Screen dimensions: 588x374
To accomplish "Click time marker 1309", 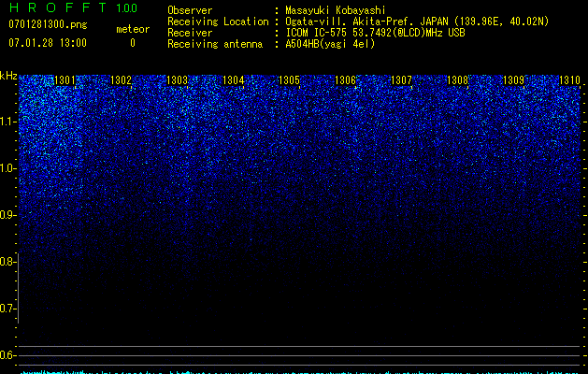I will tap(514, 80).
